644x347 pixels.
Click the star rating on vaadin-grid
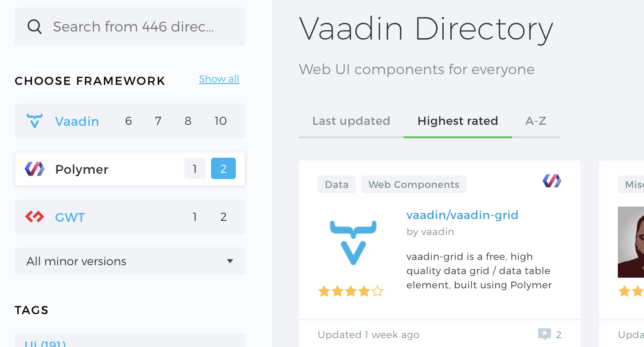350,291
